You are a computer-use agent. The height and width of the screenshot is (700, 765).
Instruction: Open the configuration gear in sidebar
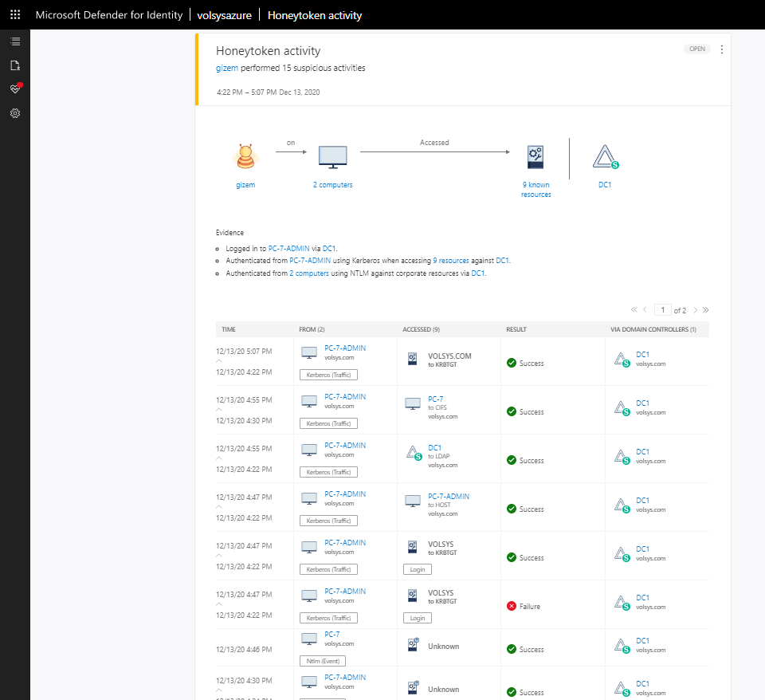click(x=15, y=113)
